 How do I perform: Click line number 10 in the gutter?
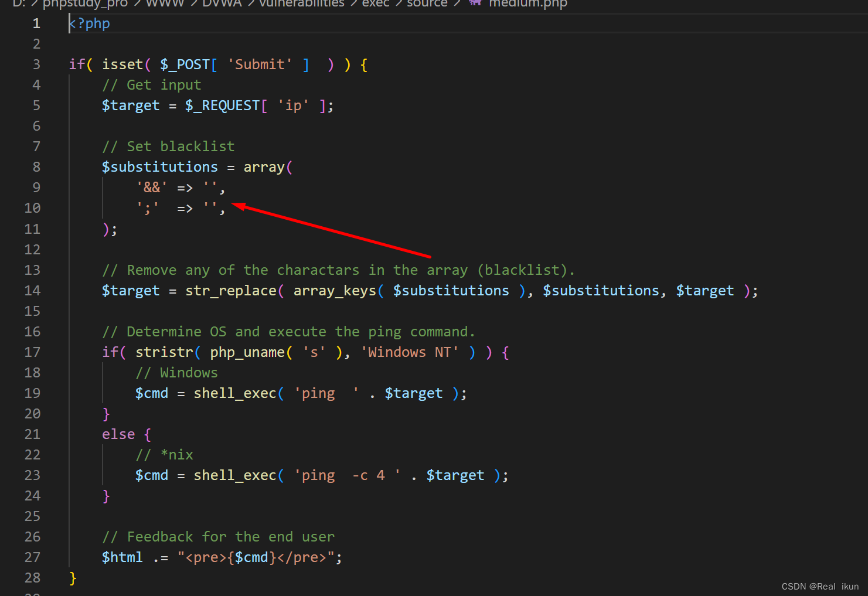tap(32, 208)
